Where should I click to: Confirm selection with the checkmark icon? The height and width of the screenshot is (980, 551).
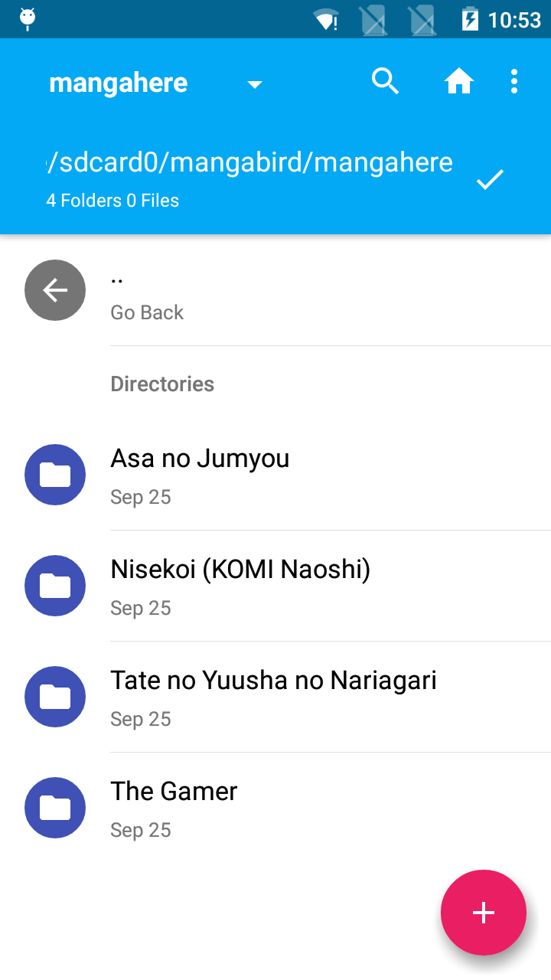(x=490, y=180)
